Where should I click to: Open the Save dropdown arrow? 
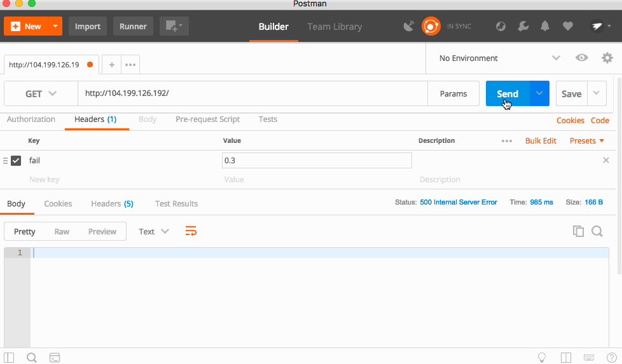(597, 93)
